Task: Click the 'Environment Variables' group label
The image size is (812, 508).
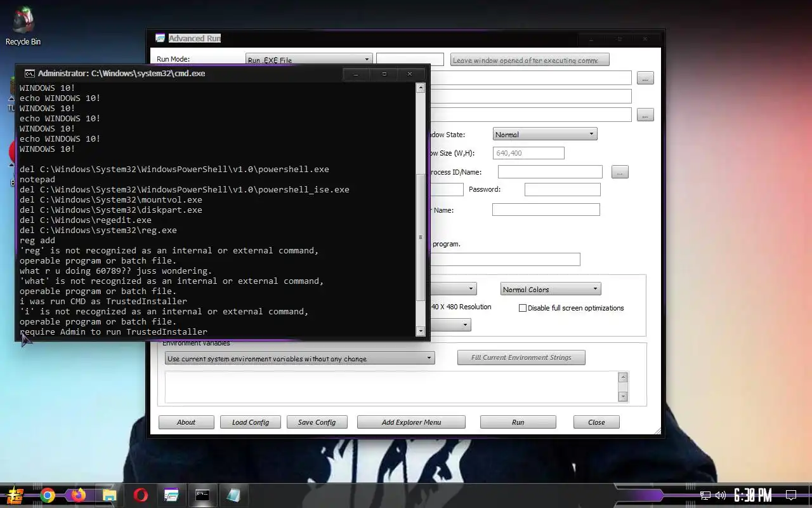Action: click(196, 344)
